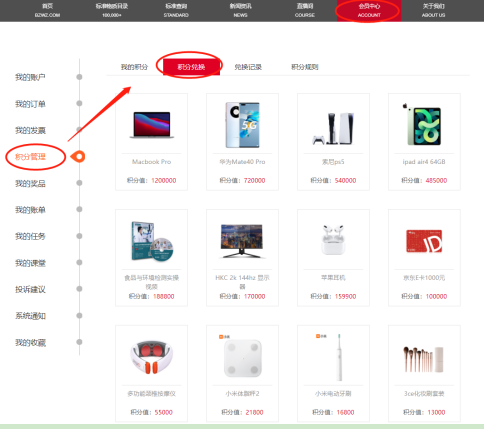484x429 pixels.
Task: Go to 我的订单 in the sidebar
Action: [30, 104]
